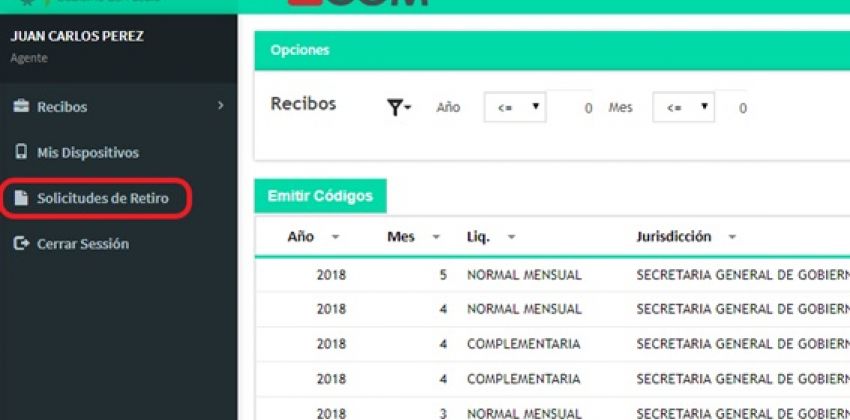The width and height of the screenshot is (850, 420).
Task: Click the Año value input field
Action: (x=570, y=107)
